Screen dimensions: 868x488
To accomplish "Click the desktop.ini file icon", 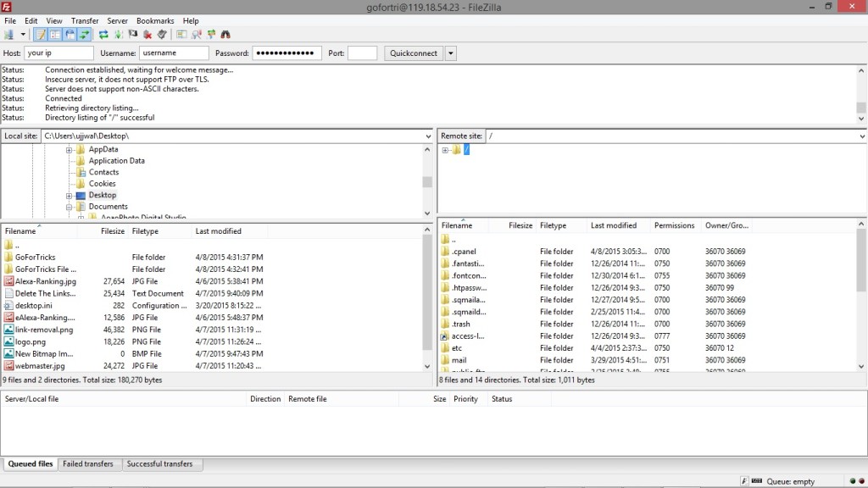I will pos(8,305).
